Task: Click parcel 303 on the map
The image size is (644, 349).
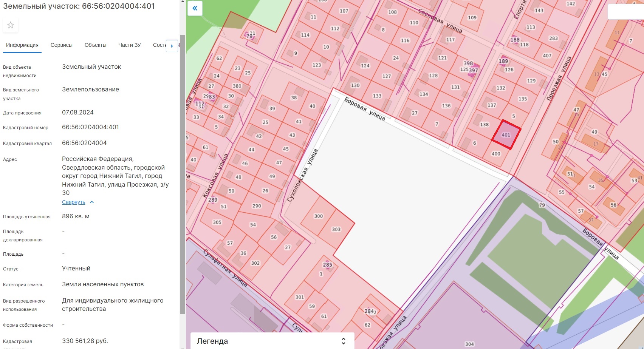Action: 336,229
